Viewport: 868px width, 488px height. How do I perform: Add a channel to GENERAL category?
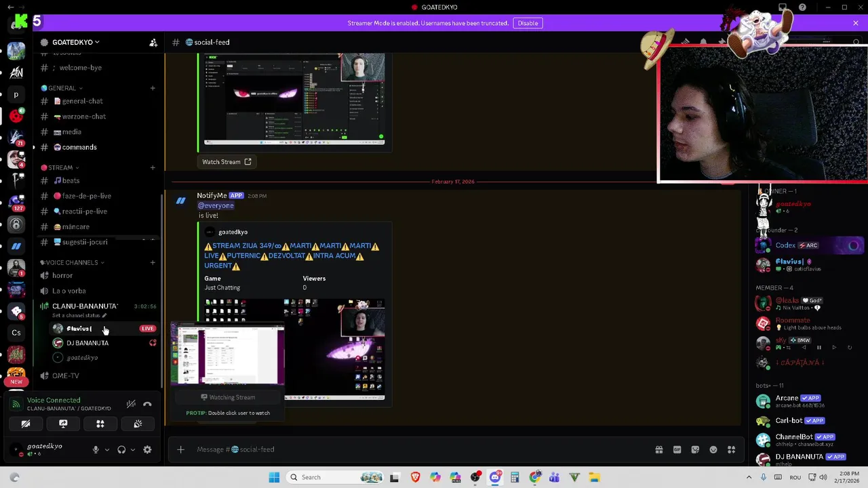point(153,88)
